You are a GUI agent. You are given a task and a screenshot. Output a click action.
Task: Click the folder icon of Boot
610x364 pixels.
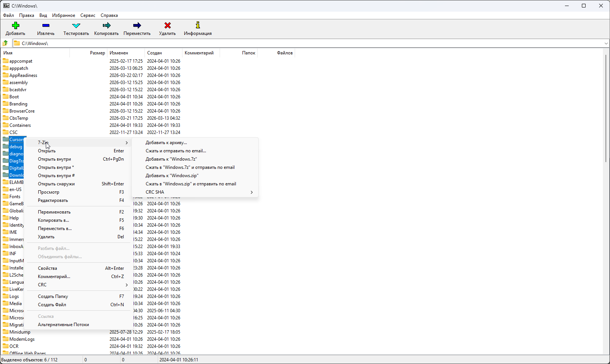point(6,96)
